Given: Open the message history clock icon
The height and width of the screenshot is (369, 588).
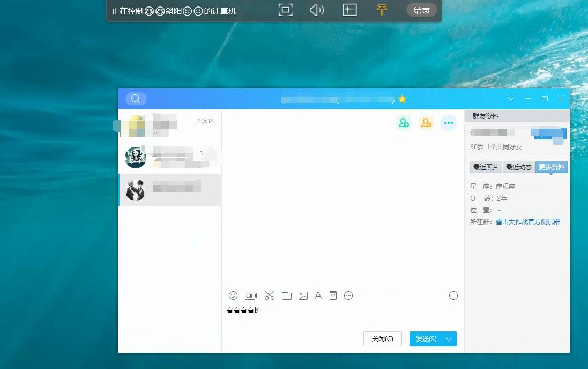Looking at the screenshot, I should (x=453, y=296).
